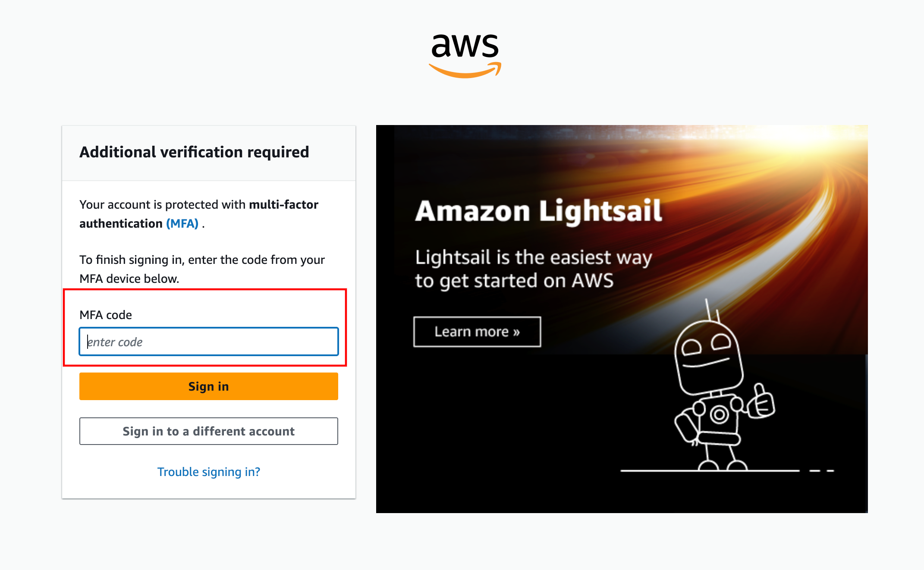Click the MFA code field label

(105, 315)
